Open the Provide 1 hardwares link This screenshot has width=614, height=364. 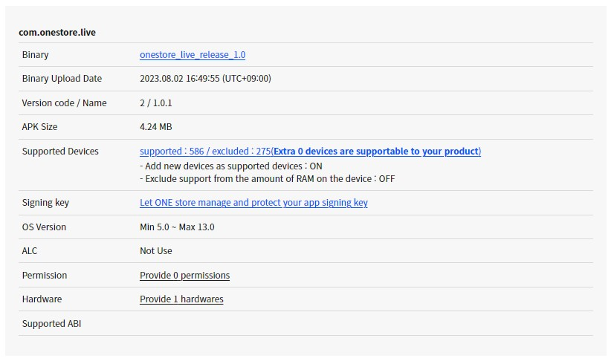pyautogui.click(x=181, y=299)
